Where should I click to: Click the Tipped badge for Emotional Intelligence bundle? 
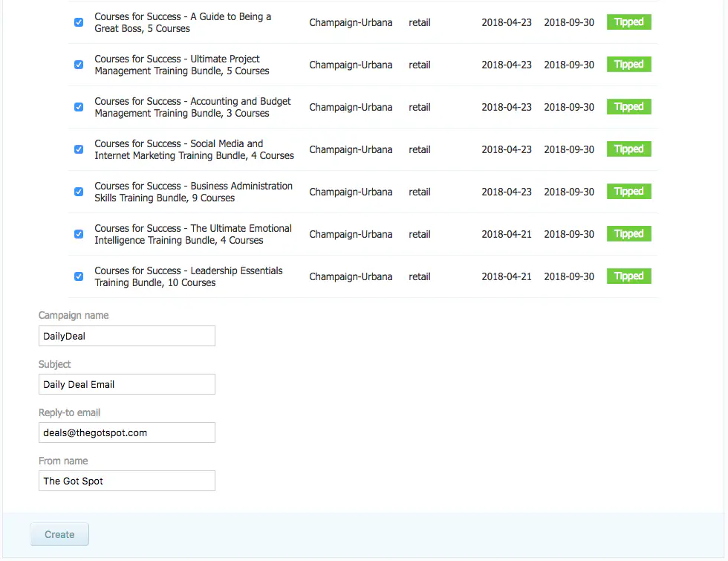628,233
